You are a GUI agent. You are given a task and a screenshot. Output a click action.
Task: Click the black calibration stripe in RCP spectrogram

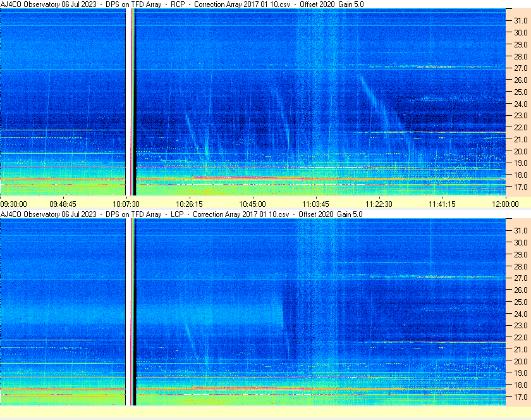click(x=135, y=102)
